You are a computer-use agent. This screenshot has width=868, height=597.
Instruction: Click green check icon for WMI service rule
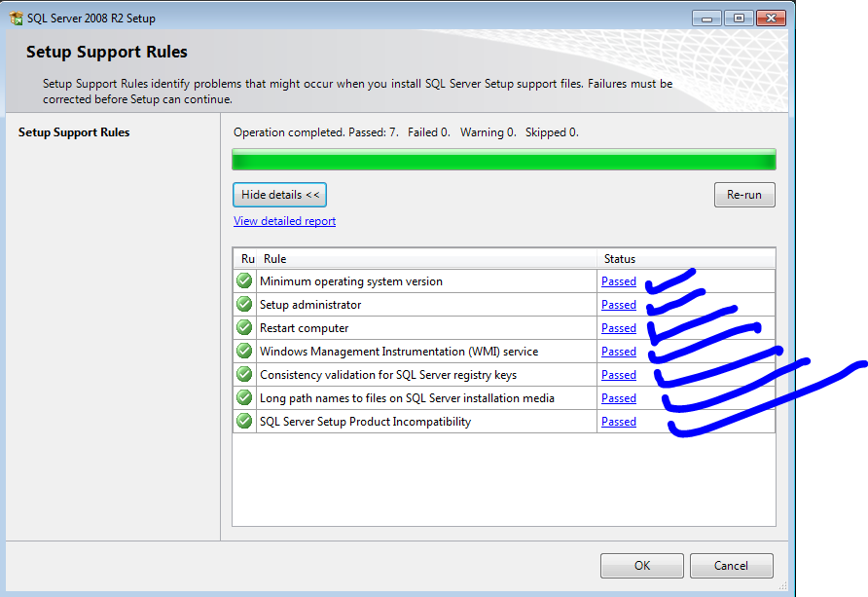[x=244, y=351]
